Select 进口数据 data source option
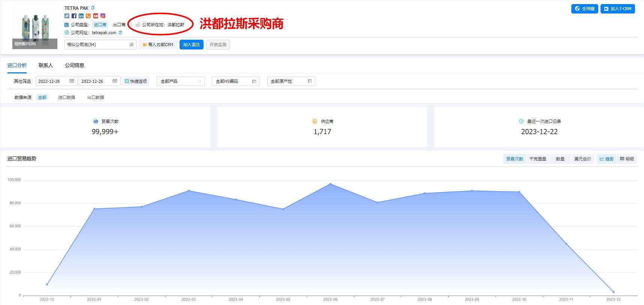644x305 pixels. point(67,97)
